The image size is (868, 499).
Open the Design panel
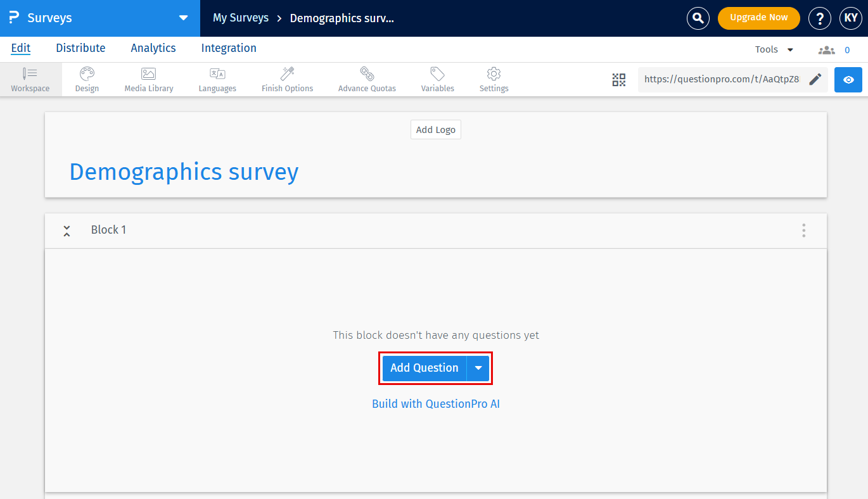pyautogui.click(x=87, y=79)
